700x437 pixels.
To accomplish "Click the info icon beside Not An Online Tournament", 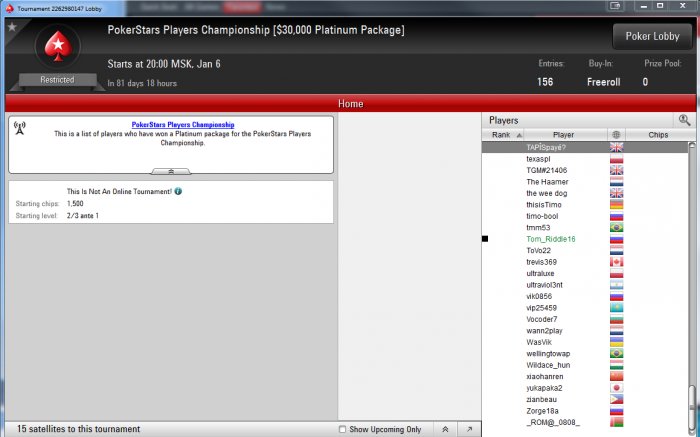I will click(178, 191).
